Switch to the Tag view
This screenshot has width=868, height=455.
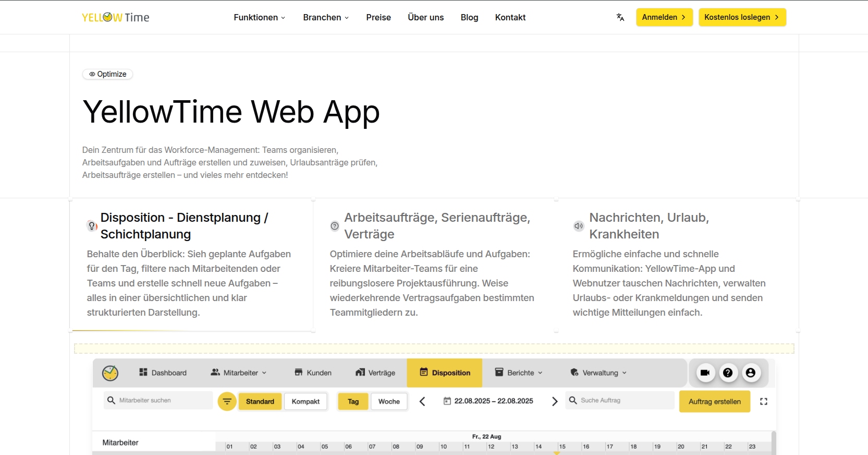[353, 401]
